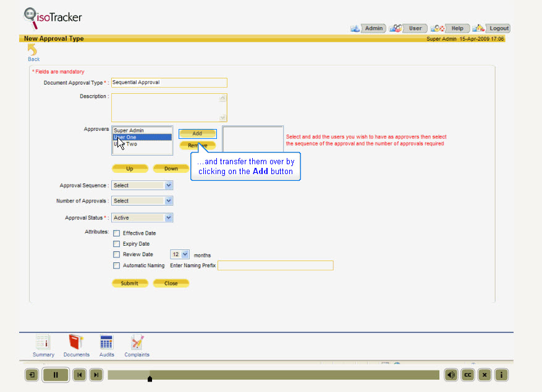Screen dimensions: 542x392
Task: Enable Automatic Naming option
Action: coord(116,265)
